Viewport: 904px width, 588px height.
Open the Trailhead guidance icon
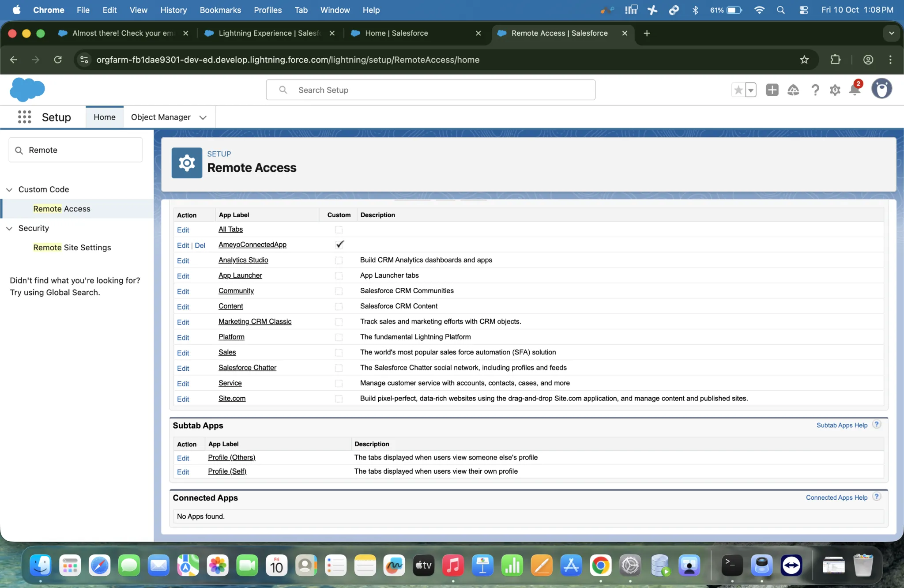tap(793, 90)
